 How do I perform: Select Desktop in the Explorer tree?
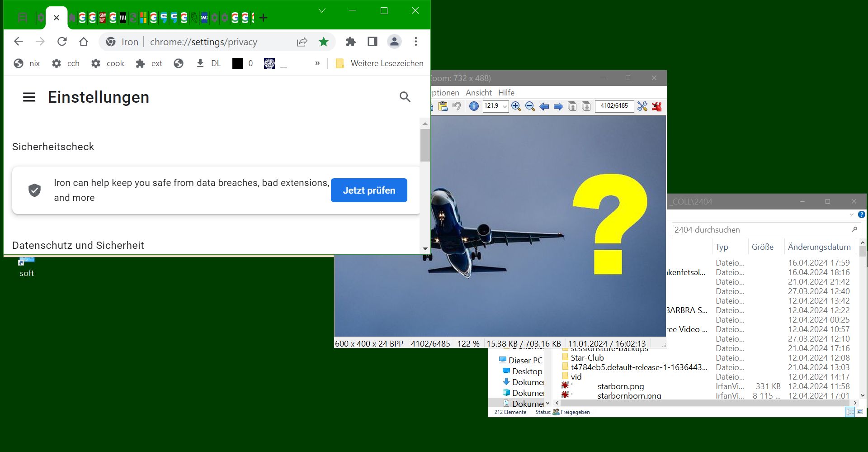click(x=522, y=371)
